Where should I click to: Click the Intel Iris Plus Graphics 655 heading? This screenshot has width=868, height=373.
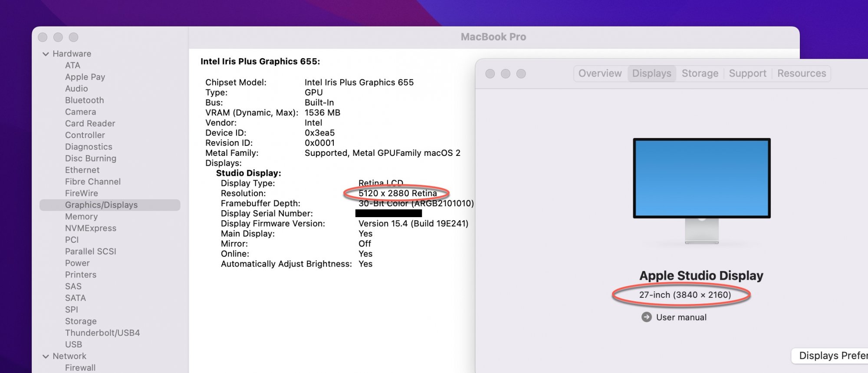pyautogui.click(x=260, y=62)
